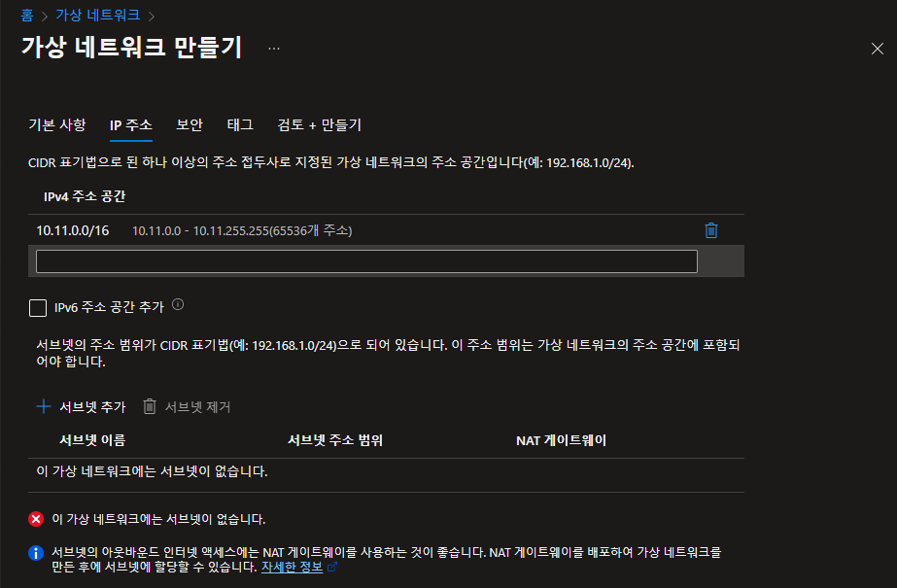Viewport: 897px width, 588px height.
Task: Click the 10.11.0.0 - 10.11.255.255 address range text
Action: 242,230
